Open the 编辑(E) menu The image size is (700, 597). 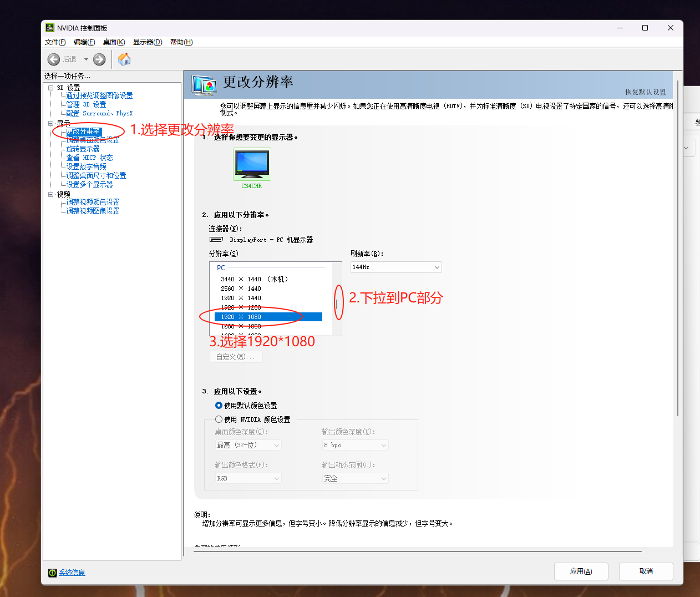[x=84, y=42]
